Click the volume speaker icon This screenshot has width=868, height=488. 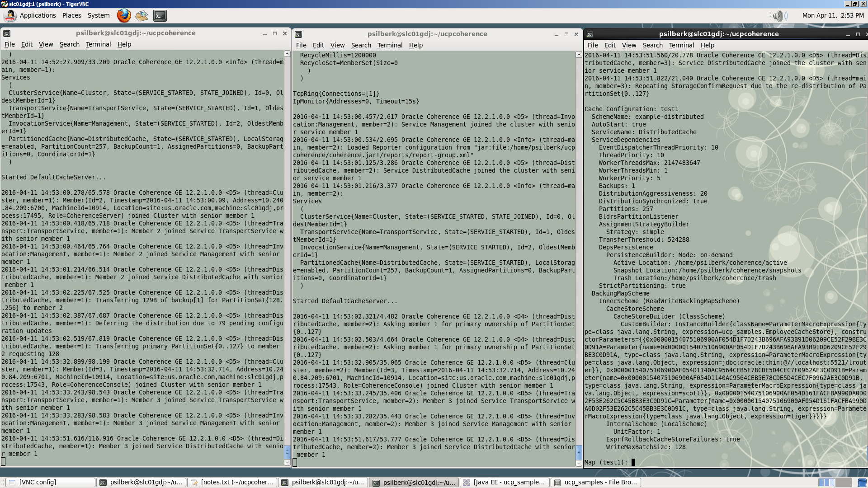pyautogui.click(x=778, y=16)
